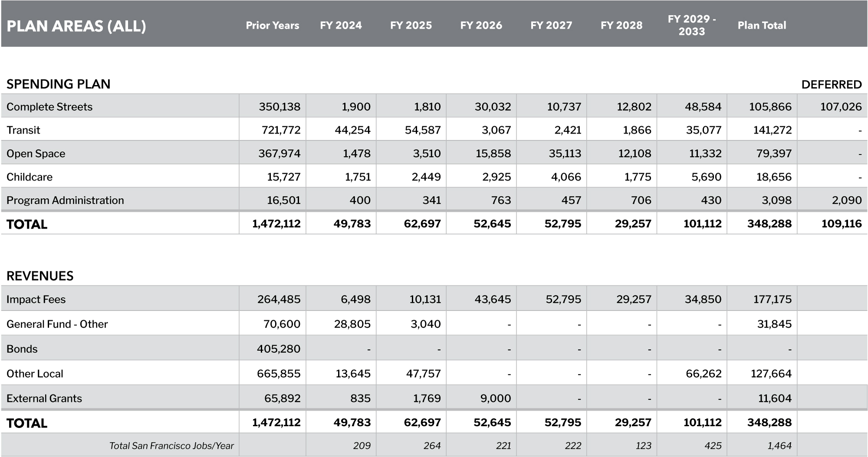Image resolution: width=868 pixels, height=457 pixels.
Task: Select the Plan Total column header
Action: pyautogui.click(x=762, y=25)
